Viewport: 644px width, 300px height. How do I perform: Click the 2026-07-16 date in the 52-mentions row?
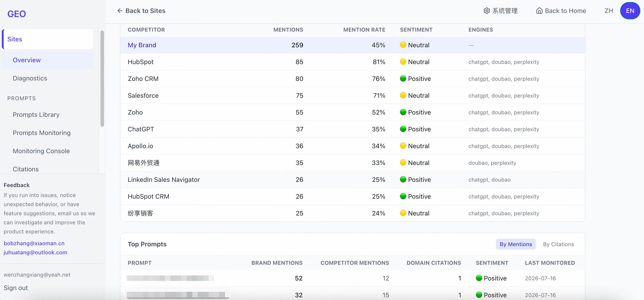(x=540, y=278)
